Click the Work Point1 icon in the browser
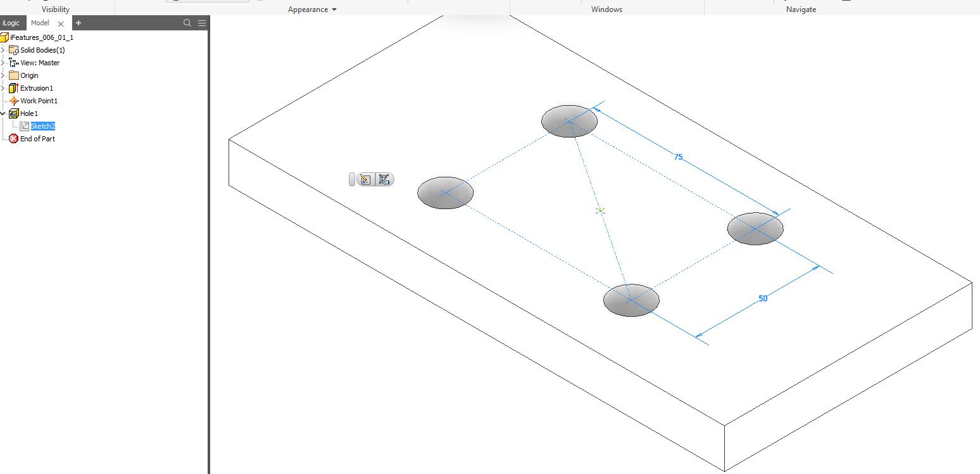This screenshot has height=474, width=980. click(x=14, y=101)
